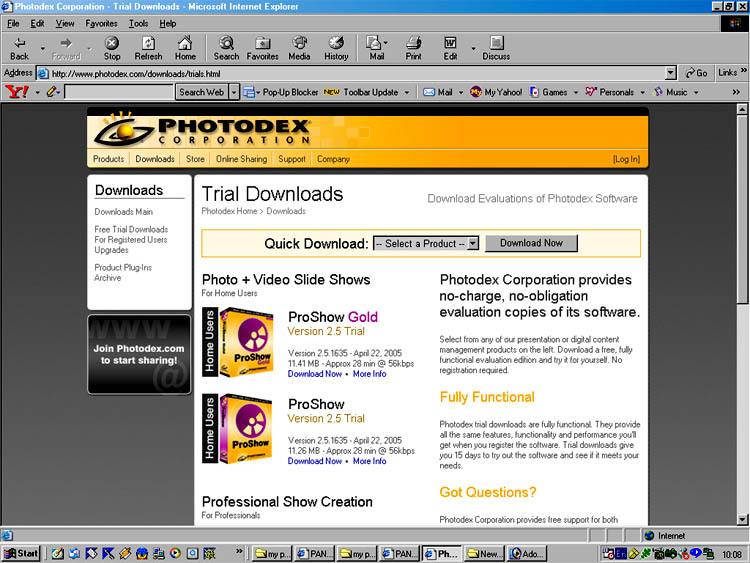Click Download Now link for ProShow Gold

tap(315, 374)
